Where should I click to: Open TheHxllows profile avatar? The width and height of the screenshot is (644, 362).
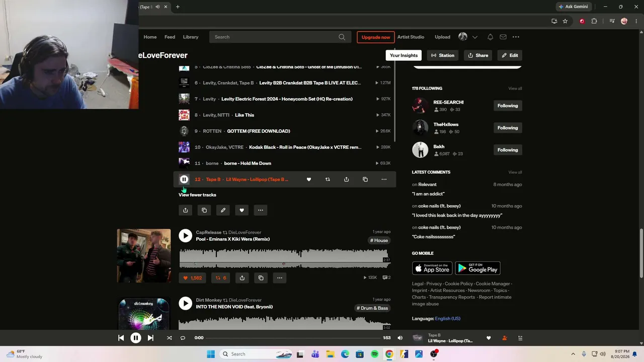420,128
